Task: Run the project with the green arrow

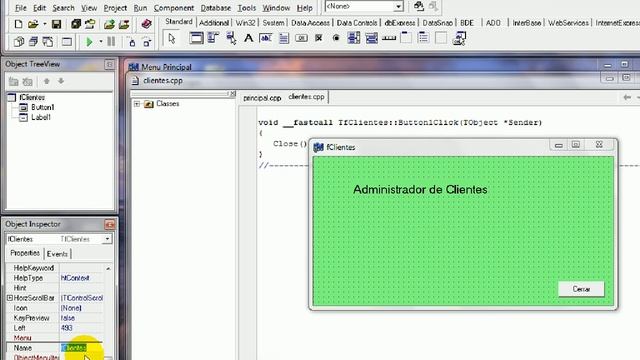Action: coord(89,42)
